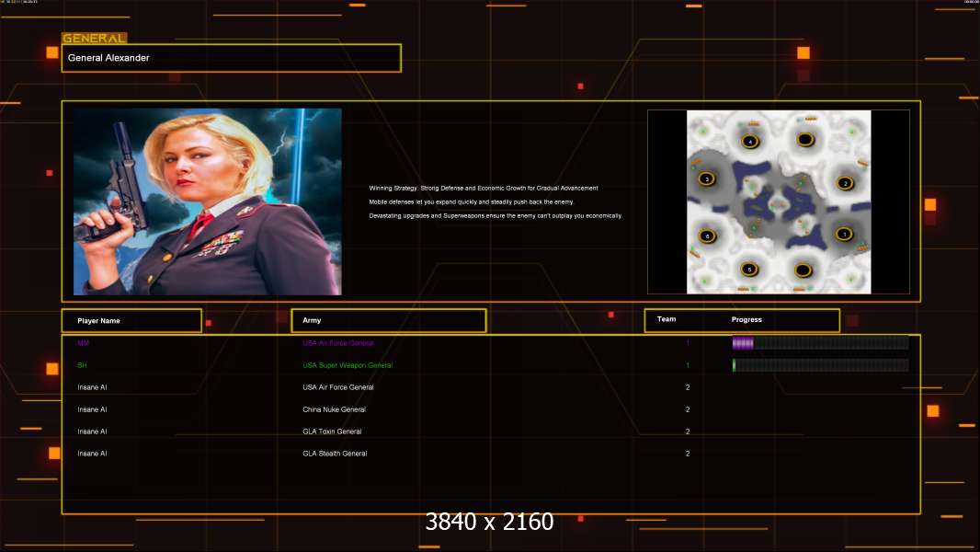Click the Progress column header
Screen dimensions: 980x552
(x=746, y=319)
